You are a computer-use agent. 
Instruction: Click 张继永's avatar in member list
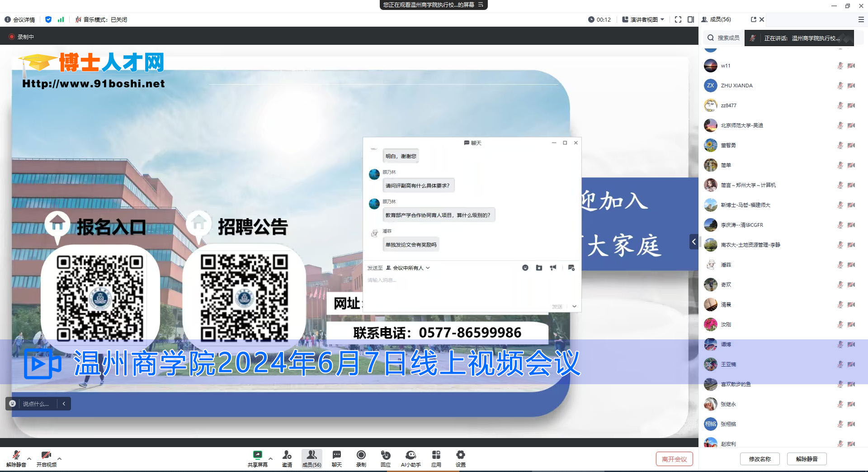(711, 404)
